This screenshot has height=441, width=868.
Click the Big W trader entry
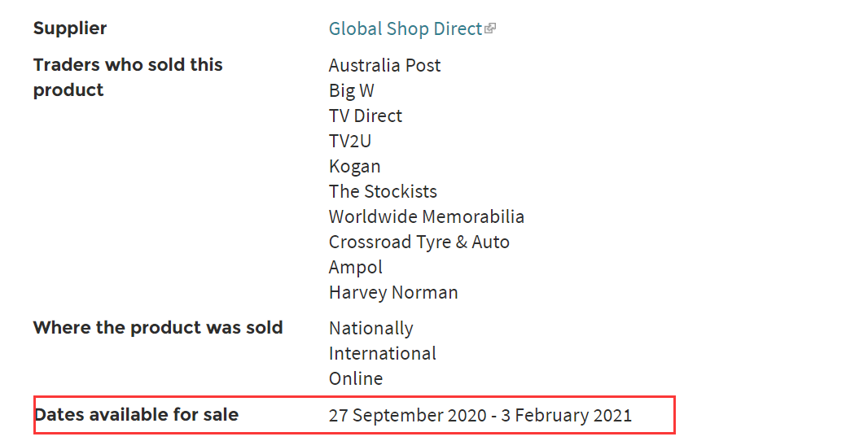(352, 91)
